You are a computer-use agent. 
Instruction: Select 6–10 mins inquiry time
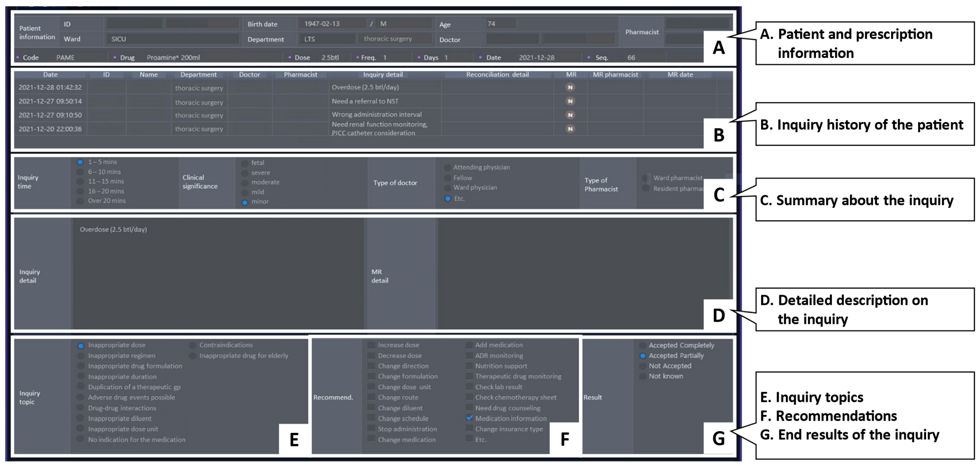[x=80, y=172]
